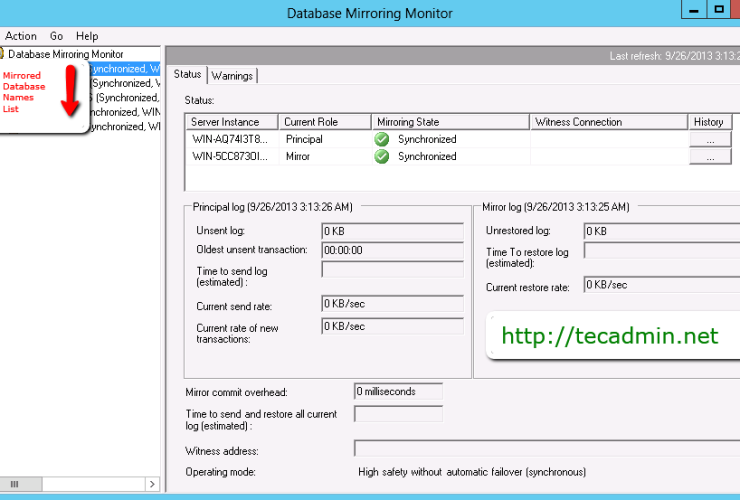Minimize the Database Mirroring Monitor window

[694, 9]
